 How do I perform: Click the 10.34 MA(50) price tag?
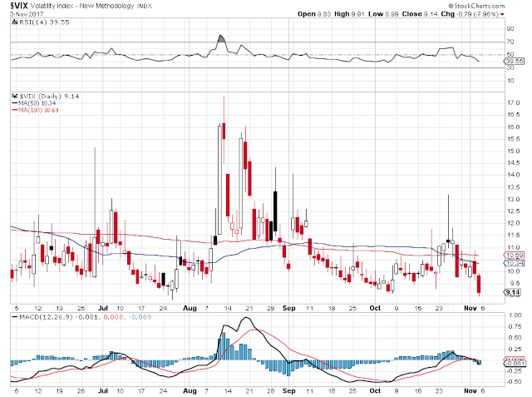tap(515, 263)
